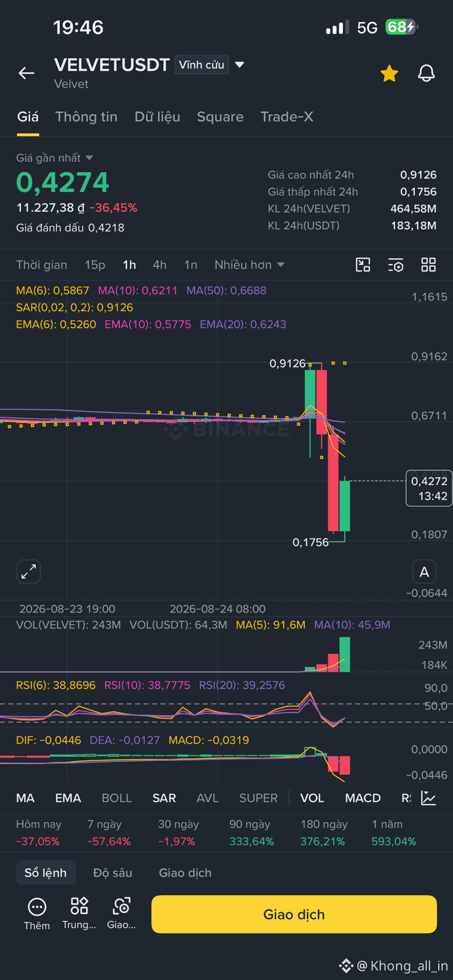Select Thời gian timeframe

(x=42, y=265)
